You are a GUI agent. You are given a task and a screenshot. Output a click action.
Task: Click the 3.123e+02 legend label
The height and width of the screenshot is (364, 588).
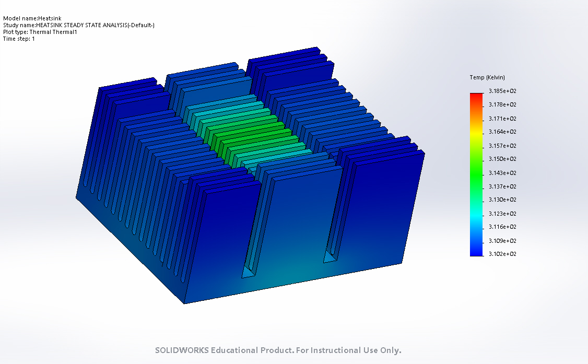502,214
